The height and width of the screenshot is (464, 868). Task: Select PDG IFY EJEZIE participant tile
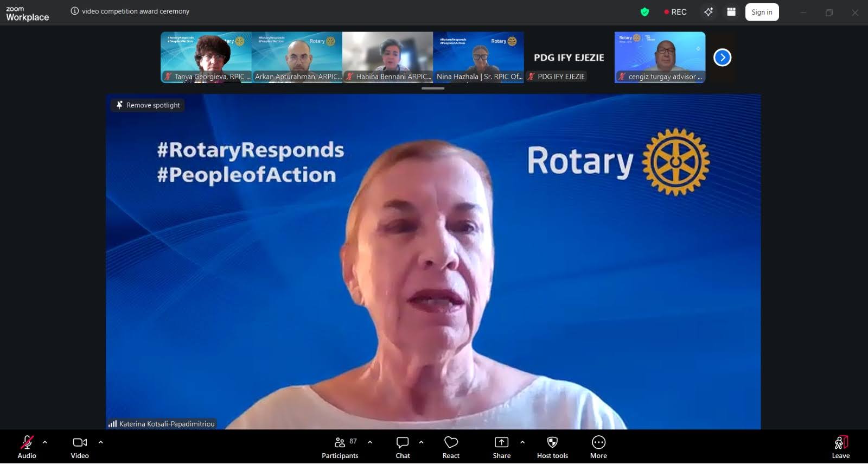(569, 57)
